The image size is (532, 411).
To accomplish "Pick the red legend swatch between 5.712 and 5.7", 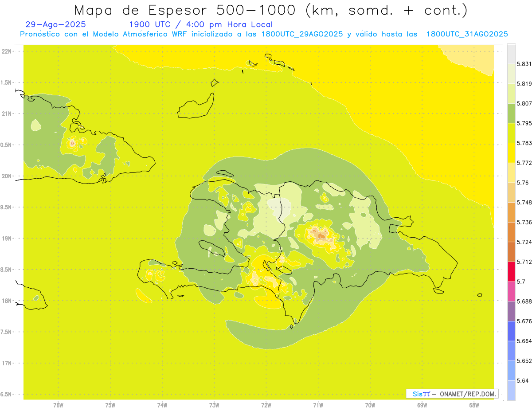I will coord(511,271).
